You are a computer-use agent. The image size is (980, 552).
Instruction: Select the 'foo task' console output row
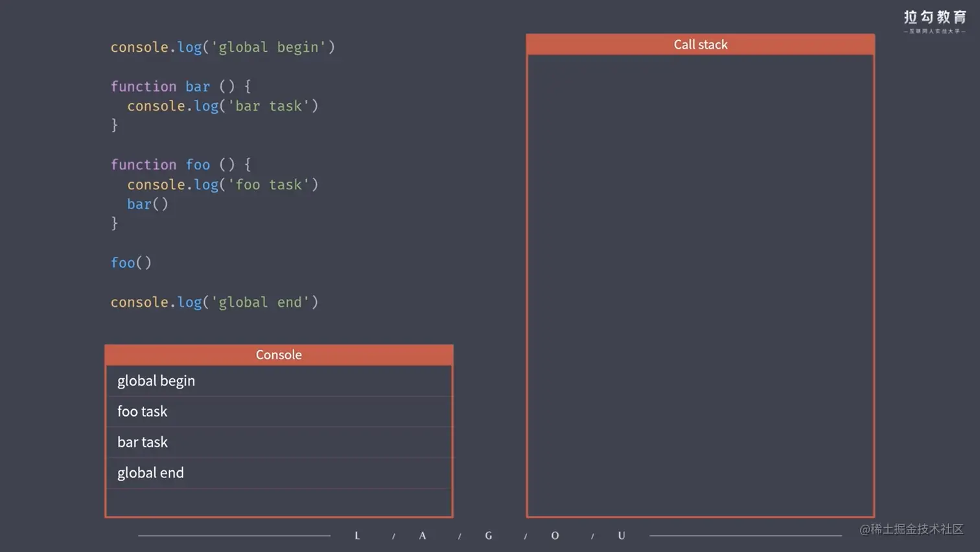point(279,411)
